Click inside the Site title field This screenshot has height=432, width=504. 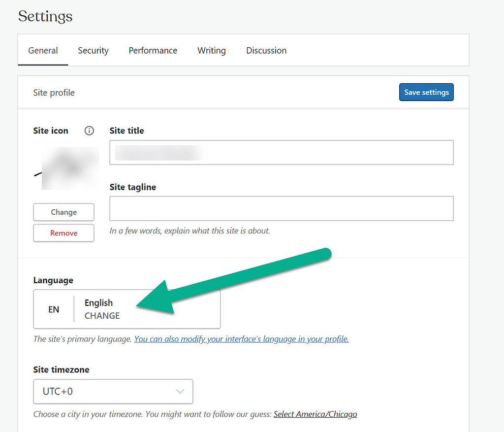click(281, 152)
